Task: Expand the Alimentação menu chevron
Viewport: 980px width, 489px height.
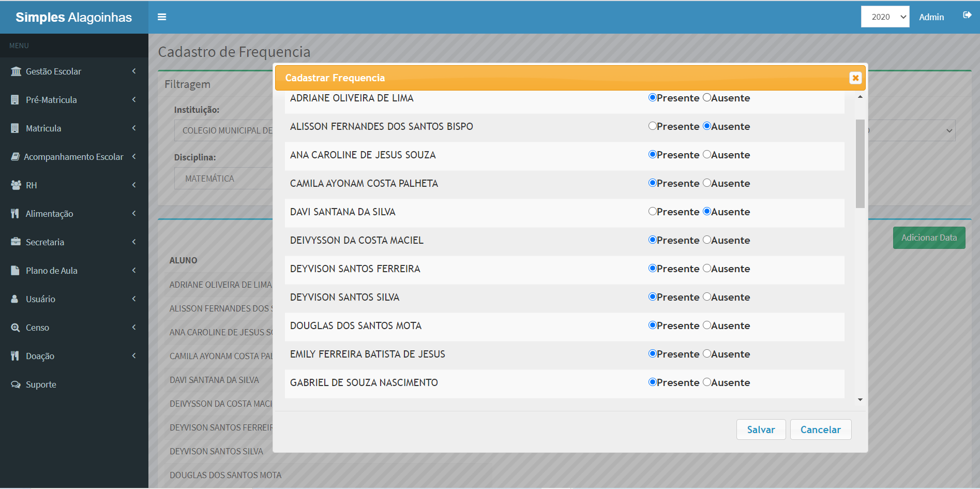Action: (134, 213)
